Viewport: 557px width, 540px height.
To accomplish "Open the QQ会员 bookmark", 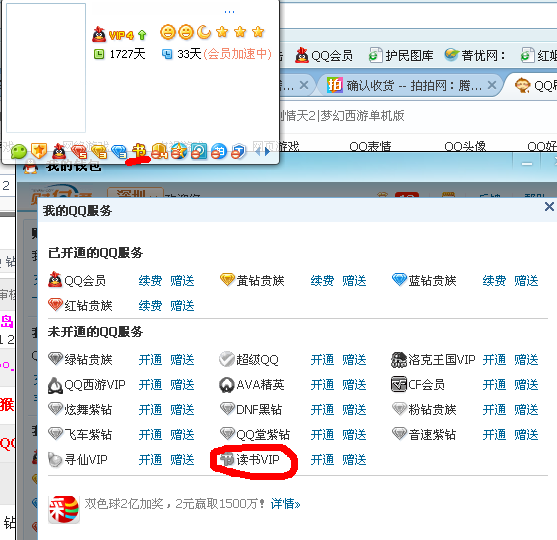I will click(x=324, y=55).
